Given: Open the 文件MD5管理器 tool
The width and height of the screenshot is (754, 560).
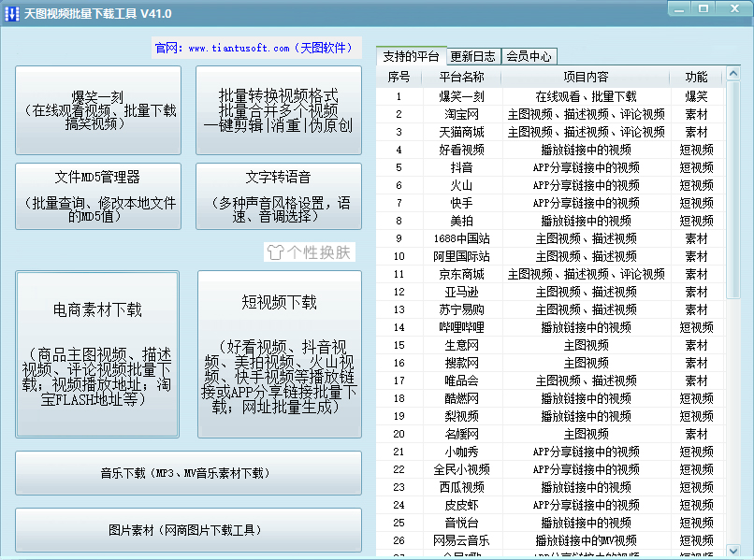Looking at the screenshot, I should (97, 196).
